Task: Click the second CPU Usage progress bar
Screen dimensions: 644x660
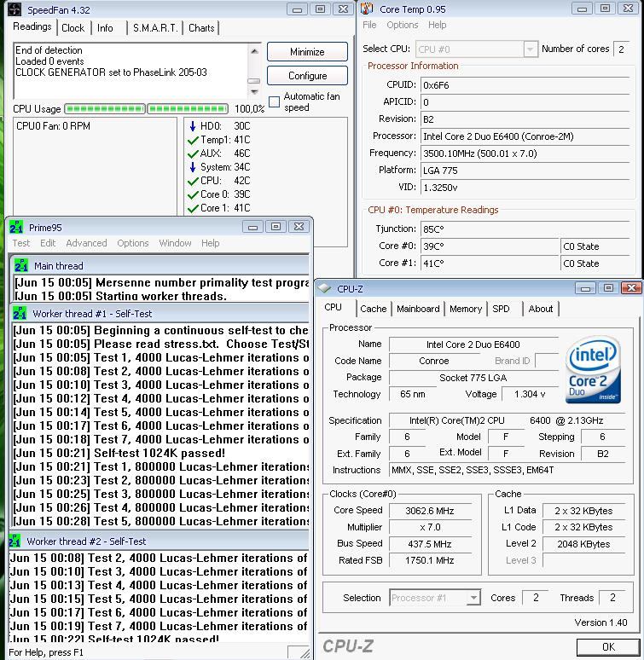Action: point(188,108)
